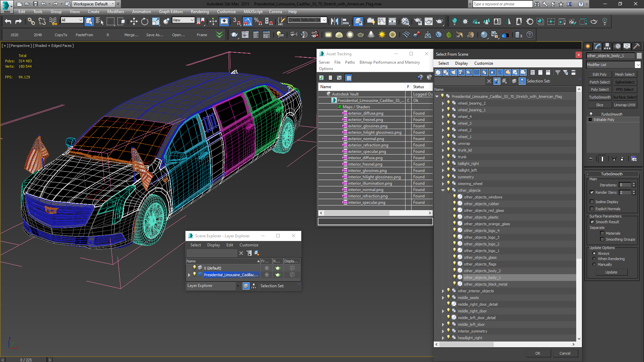This screenshot has height=362, width=644.
Task: Click the Unwrap UVW button
Action: 624,105
